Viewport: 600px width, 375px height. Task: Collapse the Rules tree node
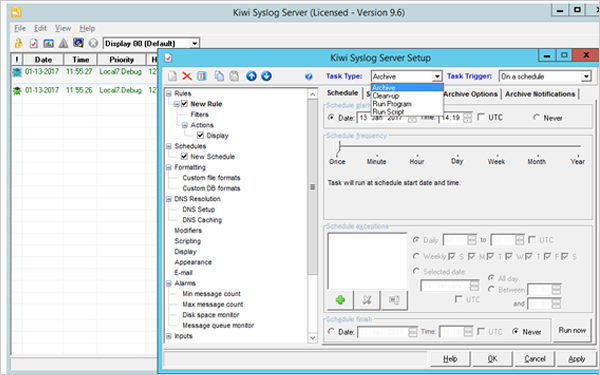169,93
